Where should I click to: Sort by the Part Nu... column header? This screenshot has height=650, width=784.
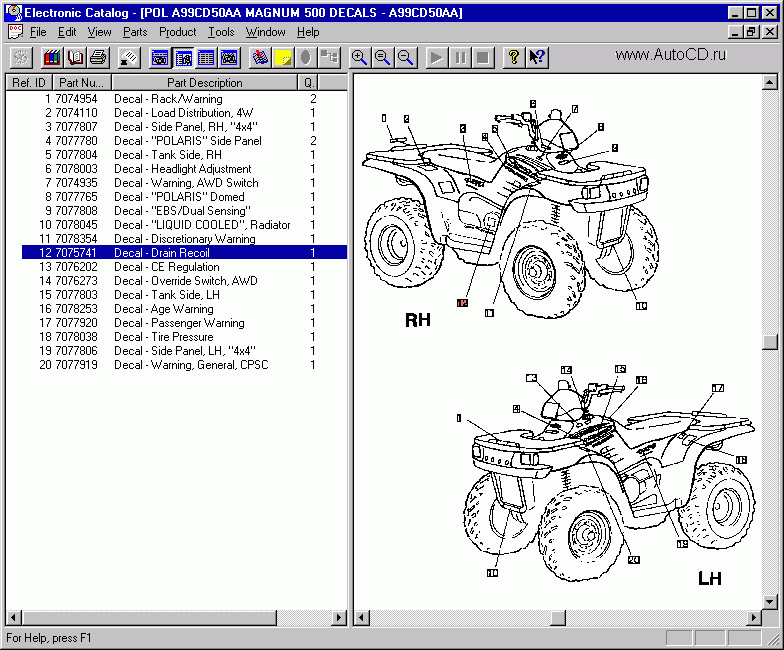pyautogui.click(x=82, y=82)
